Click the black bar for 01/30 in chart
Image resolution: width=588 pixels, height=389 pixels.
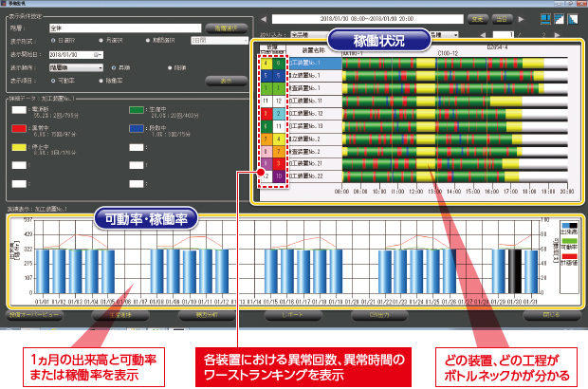pyautogui.click(x=515, y=270)
